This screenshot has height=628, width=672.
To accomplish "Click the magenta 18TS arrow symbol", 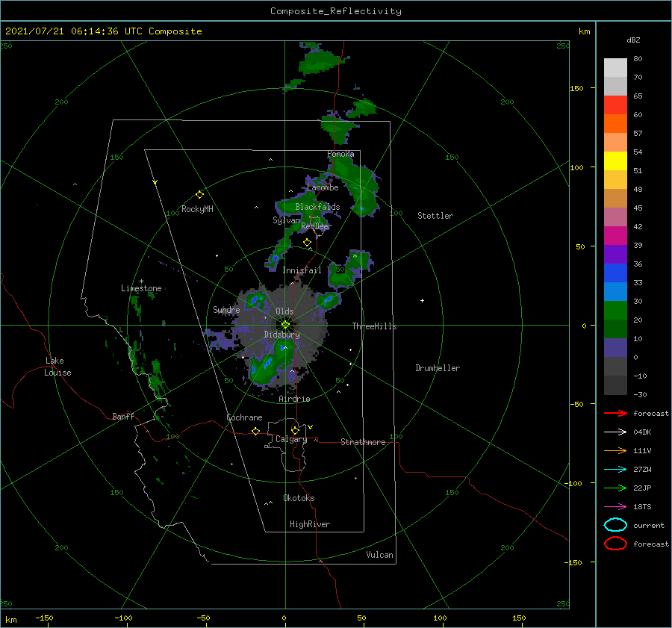I will pos(615,507).
